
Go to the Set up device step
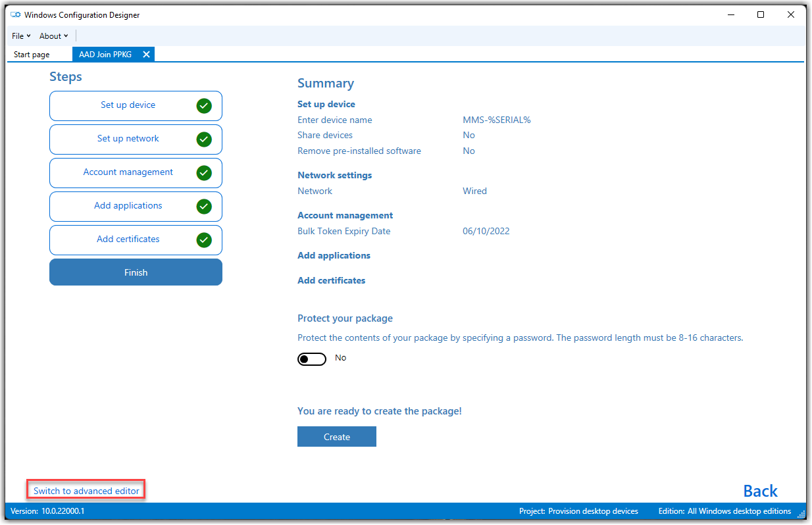click(136, 105)
